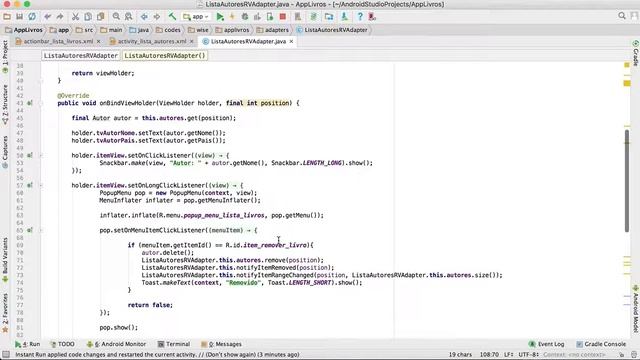The height and width of the screenshot is (360, 640).
Task: Open the Project tool window
Action: click(5, 57)
